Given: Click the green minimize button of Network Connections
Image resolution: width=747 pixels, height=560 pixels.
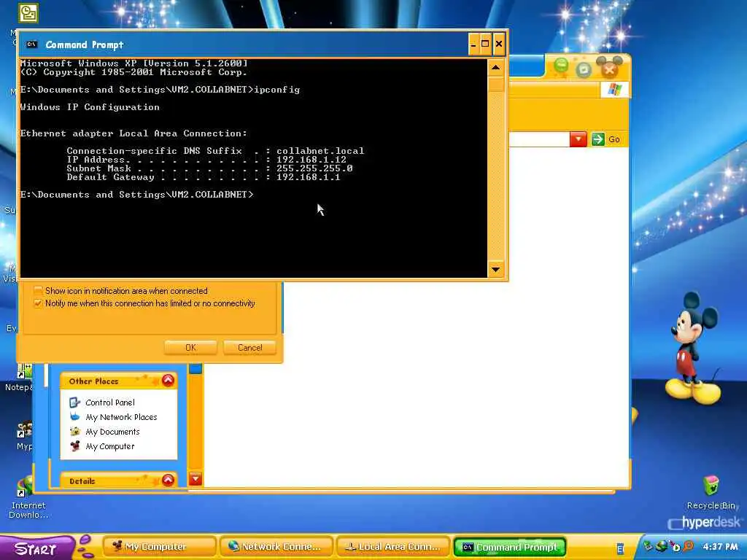Looking at the screenshot, I should (x=561, y=66).
